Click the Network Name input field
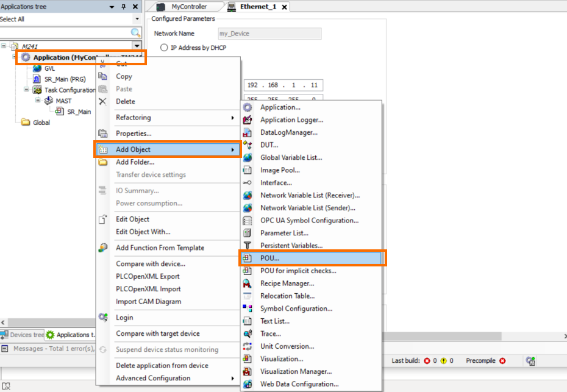567x392 pixels. tap(269, 34)
